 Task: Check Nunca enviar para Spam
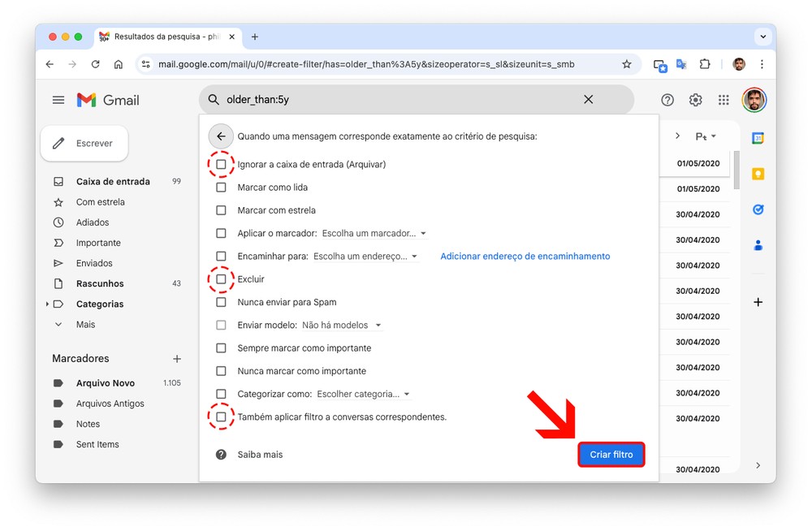click(221, 302)
